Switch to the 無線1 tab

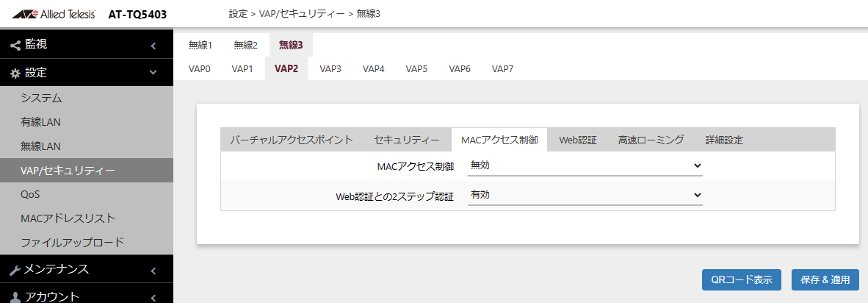[x=200, y=46]
